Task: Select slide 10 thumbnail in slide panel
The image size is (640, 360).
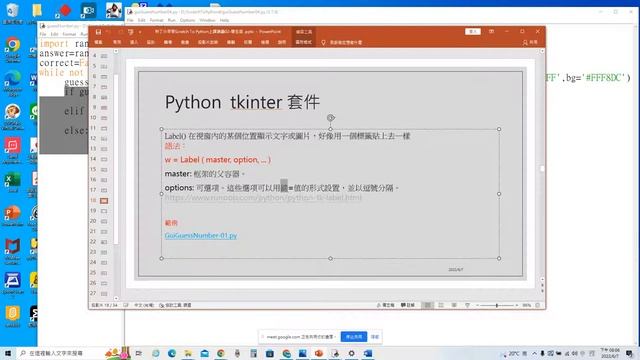Action: tap(104, 118)
